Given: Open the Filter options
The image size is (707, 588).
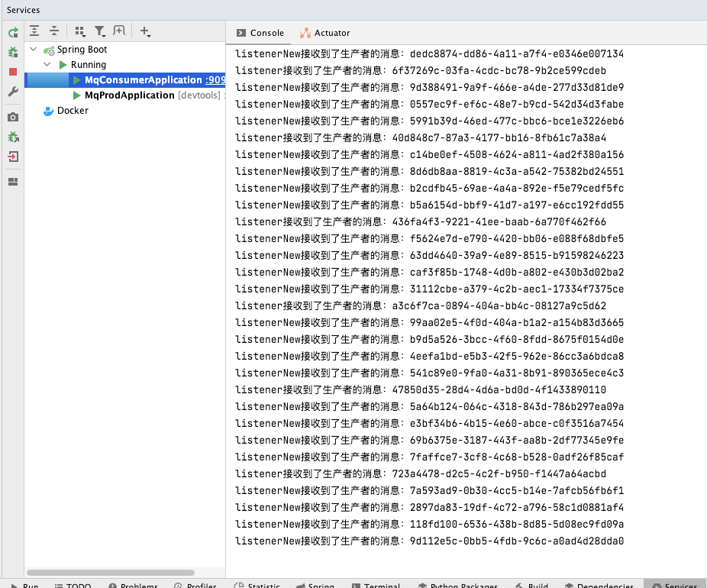Looking at the screenshot, I should coord(100,31).
